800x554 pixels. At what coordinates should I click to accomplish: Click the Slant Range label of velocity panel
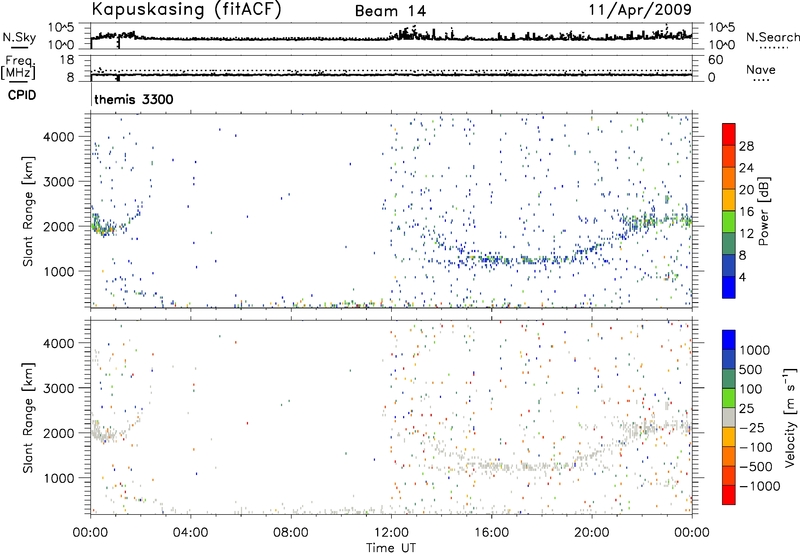pos(28,417)
